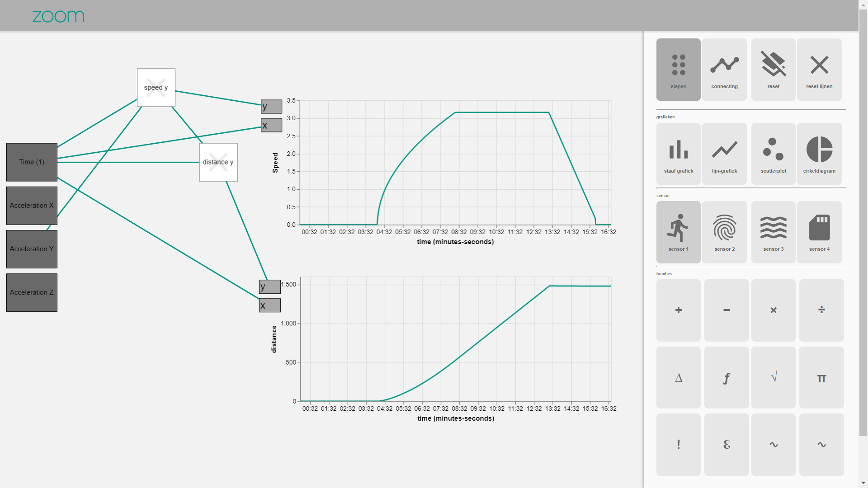Add the plus function block
The image size is (868, 488).
coord(678,310)
